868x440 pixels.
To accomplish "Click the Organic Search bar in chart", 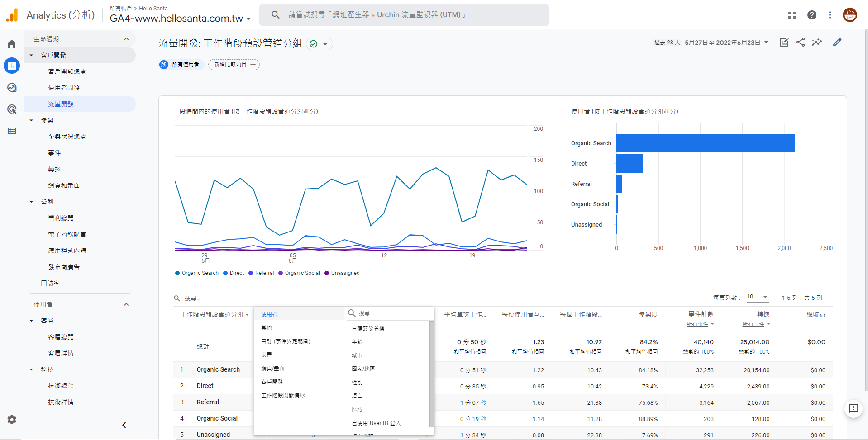I will 705,143.
